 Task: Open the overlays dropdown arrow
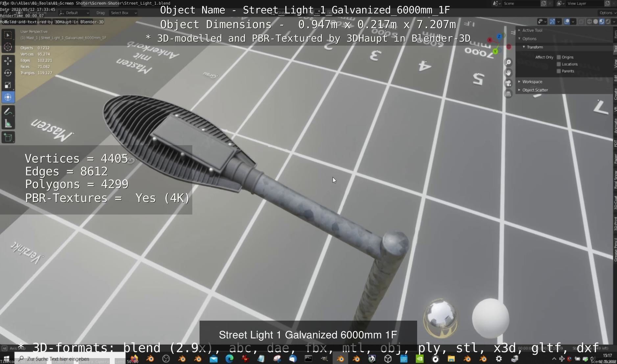pos(573,21)
